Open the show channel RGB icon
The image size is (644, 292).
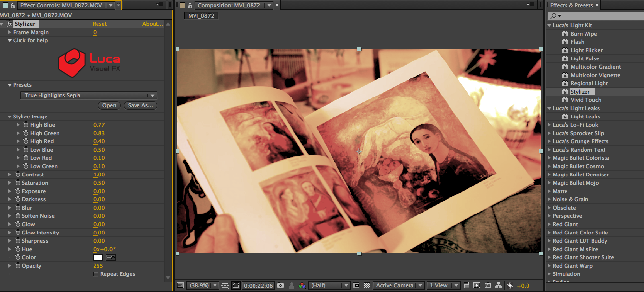[x=302, y=286]
